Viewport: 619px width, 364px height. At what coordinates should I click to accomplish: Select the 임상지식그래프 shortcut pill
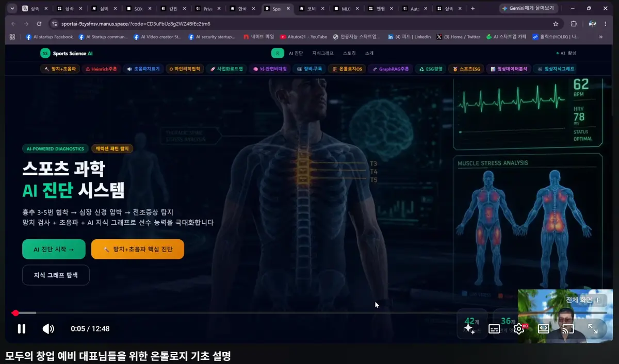[x=555, y=69]
